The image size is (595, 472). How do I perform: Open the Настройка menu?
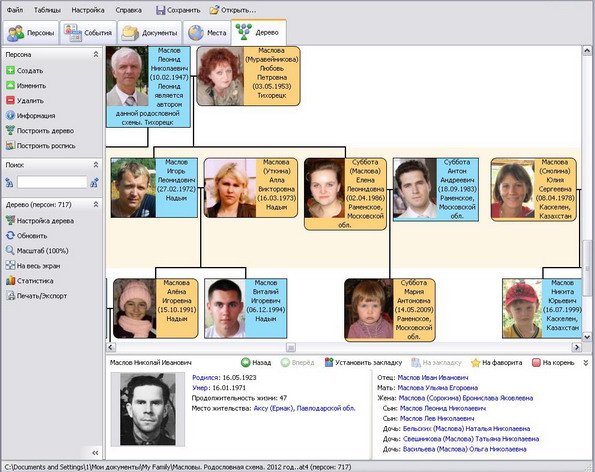point(88,10)
